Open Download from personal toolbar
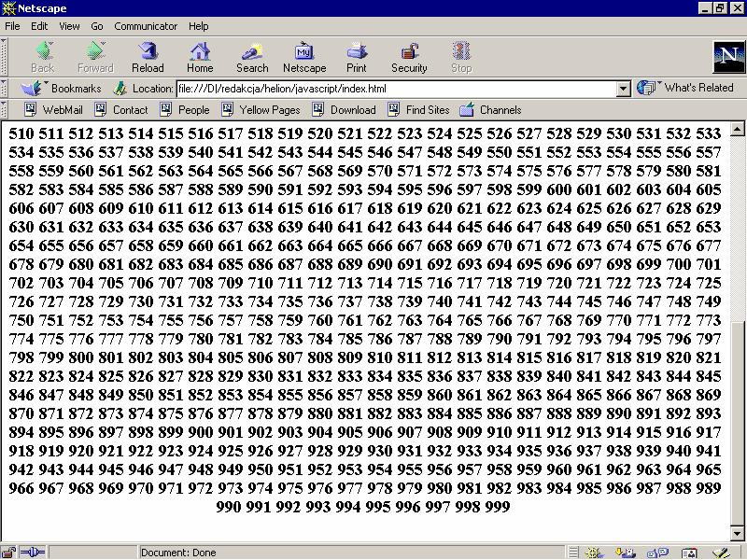 click(x=344, y=110)
